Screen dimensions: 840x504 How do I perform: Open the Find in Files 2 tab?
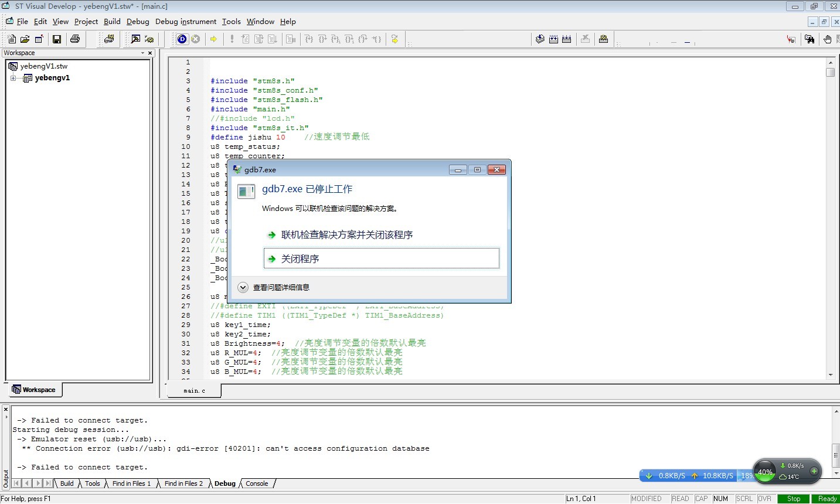183,483
